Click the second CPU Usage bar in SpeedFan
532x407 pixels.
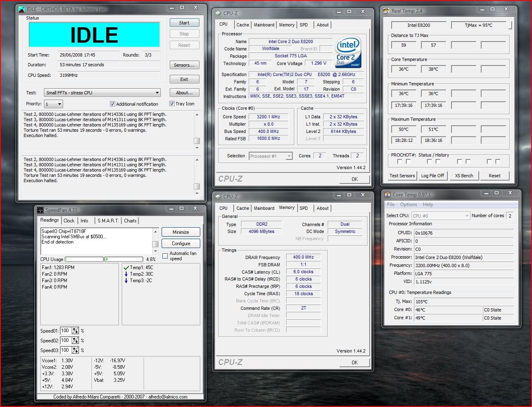point(124,259)
